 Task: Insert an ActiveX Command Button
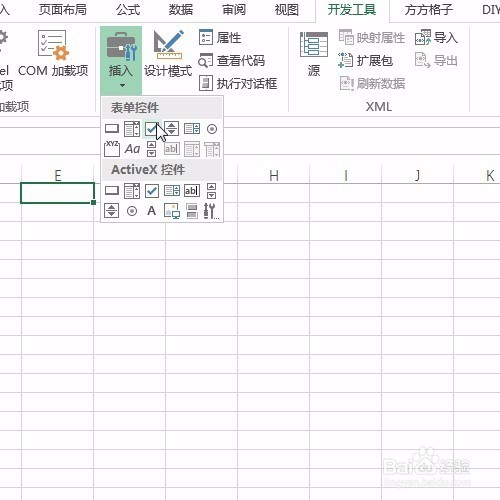[x=112, y=191]
